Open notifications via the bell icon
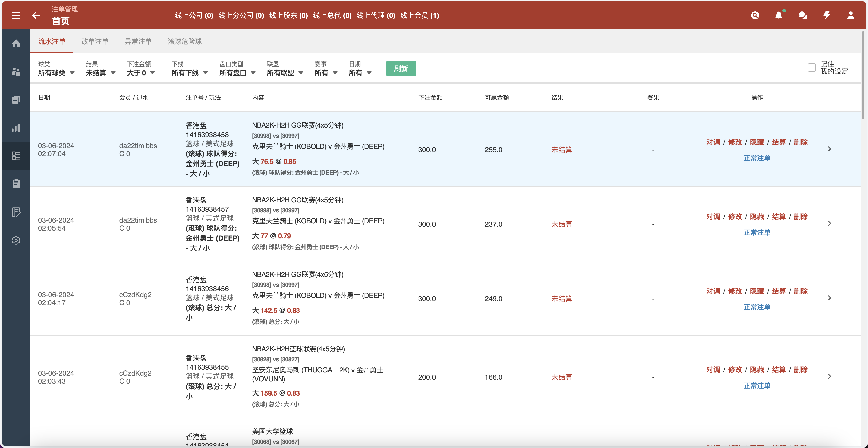This screenshot has height=448, width=868. 779,15
